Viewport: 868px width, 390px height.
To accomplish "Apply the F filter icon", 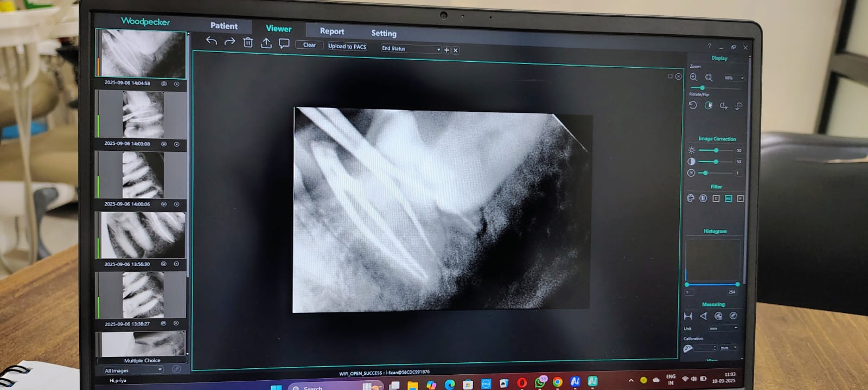I will click(x=741, y=199).
